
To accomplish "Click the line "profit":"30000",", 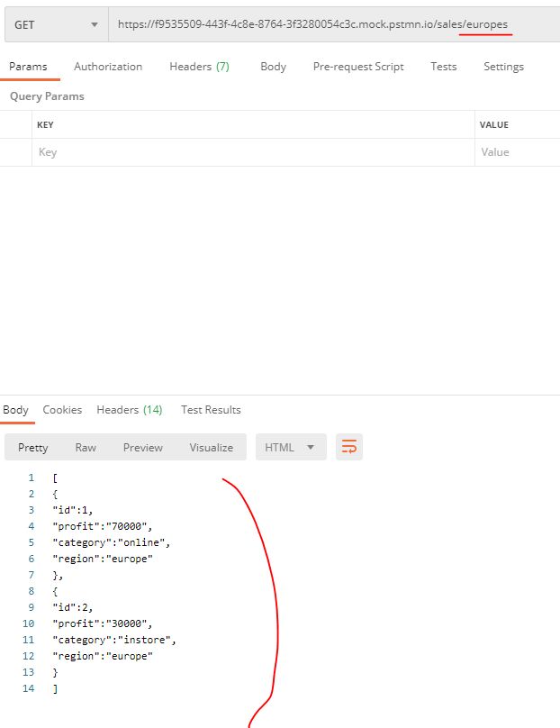I will point(103,624).
